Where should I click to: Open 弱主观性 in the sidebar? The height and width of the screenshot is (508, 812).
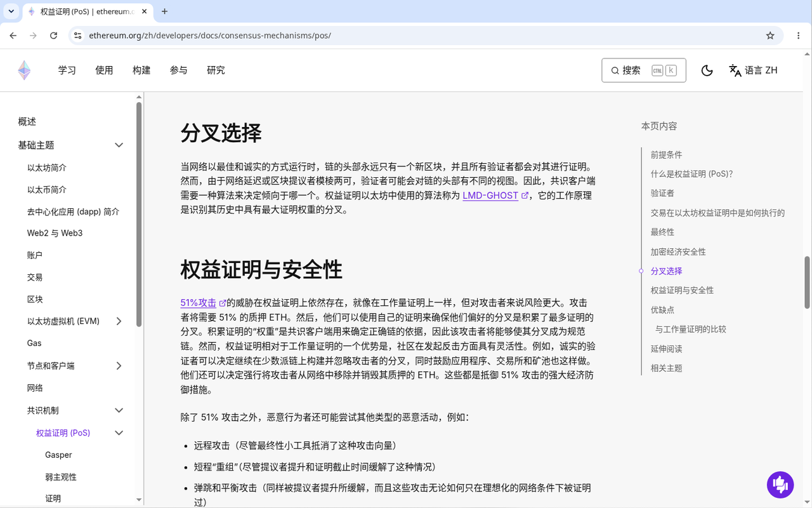61,478
